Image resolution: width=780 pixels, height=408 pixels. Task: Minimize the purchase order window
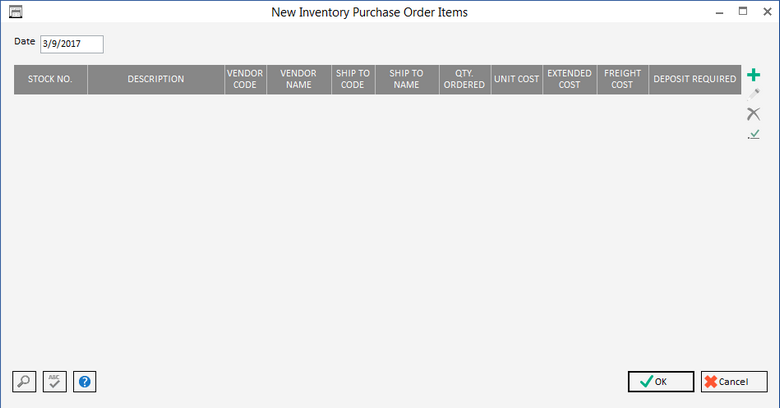pos(719,12)
